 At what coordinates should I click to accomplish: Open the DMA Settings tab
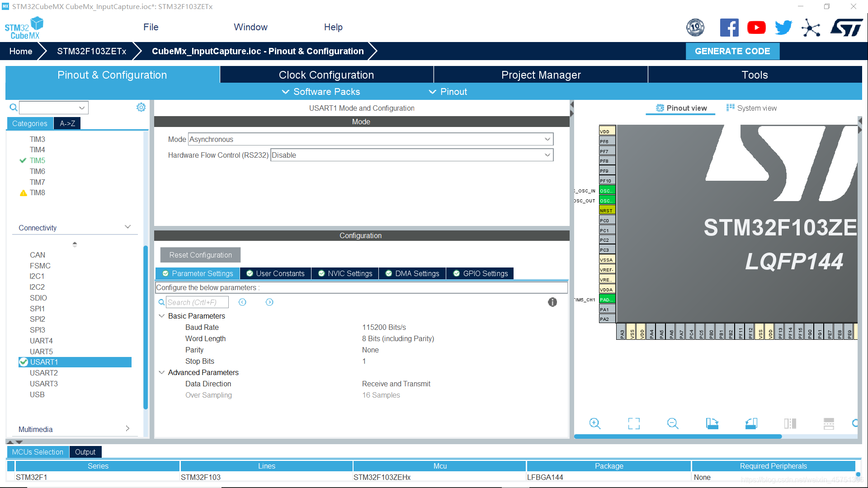(412, 273)
